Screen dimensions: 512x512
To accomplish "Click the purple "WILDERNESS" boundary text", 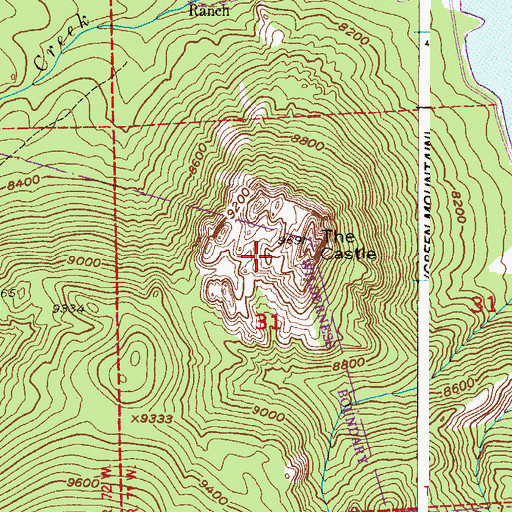I will coord(318,303).
